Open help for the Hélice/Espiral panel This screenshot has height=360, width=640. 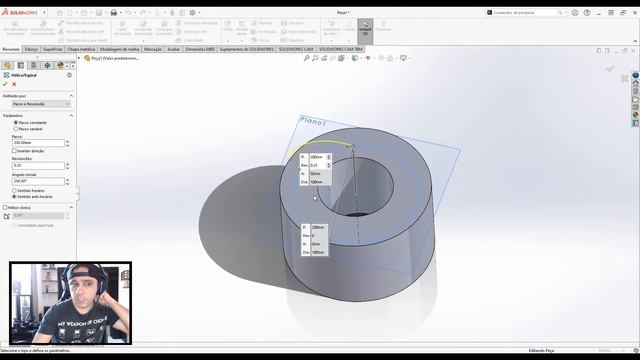click(69, 75)
